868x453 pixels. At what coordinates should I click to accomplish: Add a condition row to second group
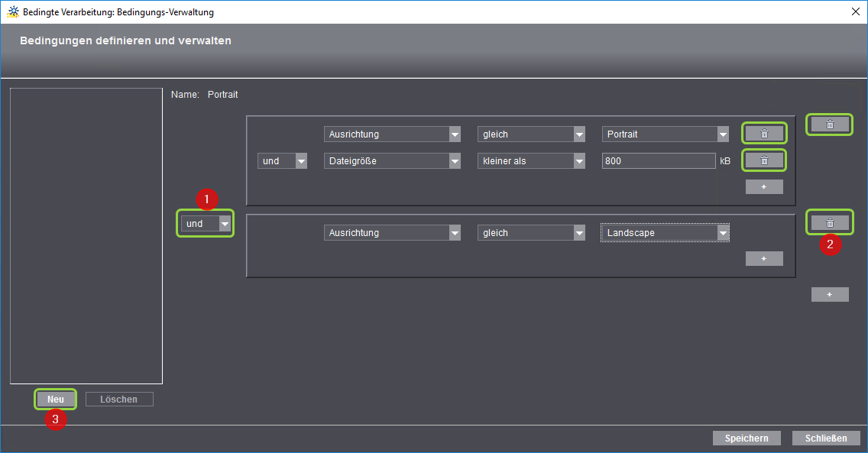764,259
